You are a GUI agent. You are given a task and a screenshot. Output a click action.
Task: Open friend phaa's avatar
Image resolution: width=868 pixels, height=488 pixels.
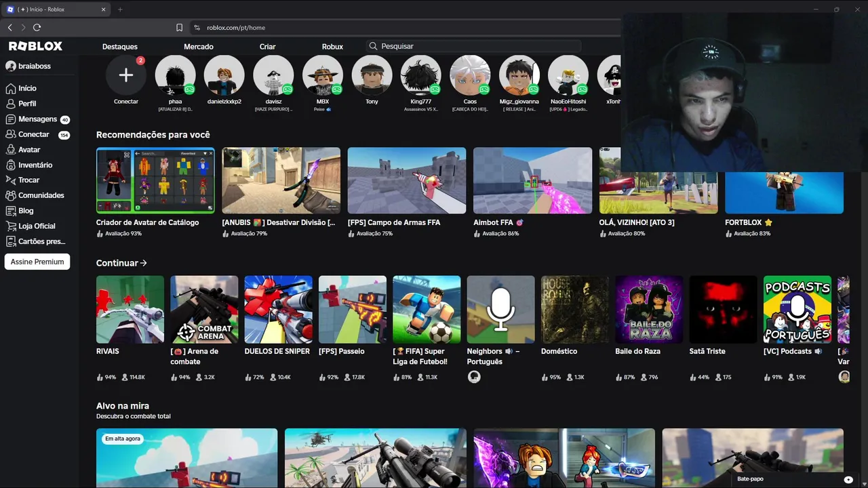(175, 75)
